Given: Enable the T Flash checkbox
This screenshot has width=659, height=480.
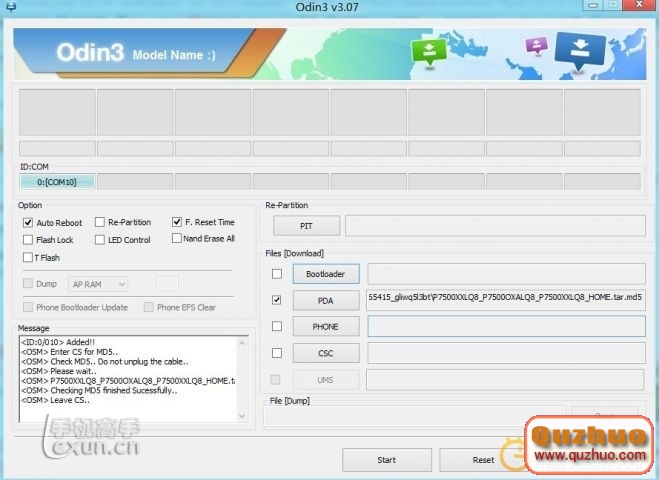Looking at the screenshot, I should coord(28,257).
